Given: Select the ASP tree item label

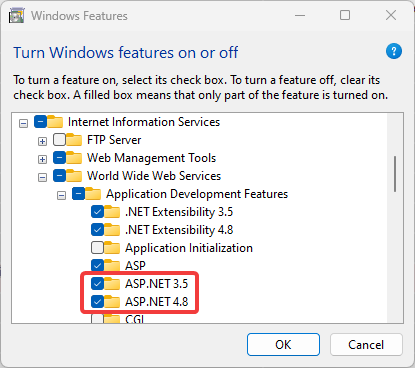Looking at the screenshot, I should [135, 266].
